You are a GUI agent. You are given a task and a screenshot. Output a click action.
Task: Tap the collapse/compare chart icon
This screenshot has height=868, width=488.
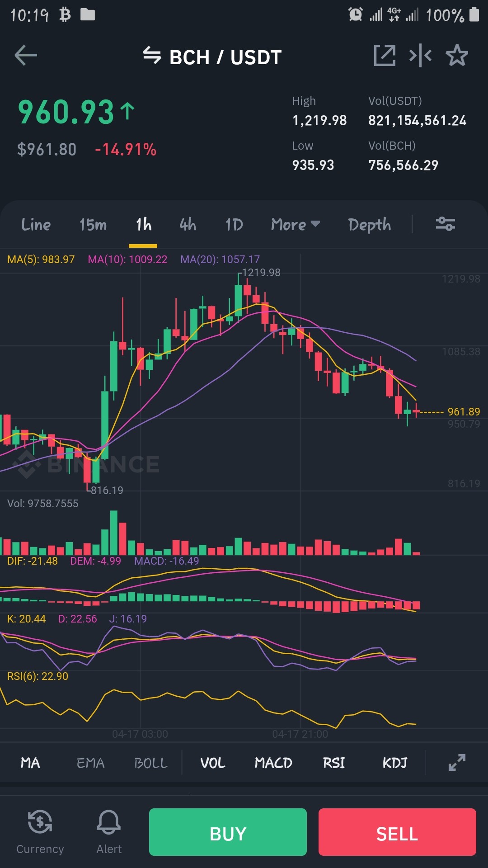pos(420,56)
